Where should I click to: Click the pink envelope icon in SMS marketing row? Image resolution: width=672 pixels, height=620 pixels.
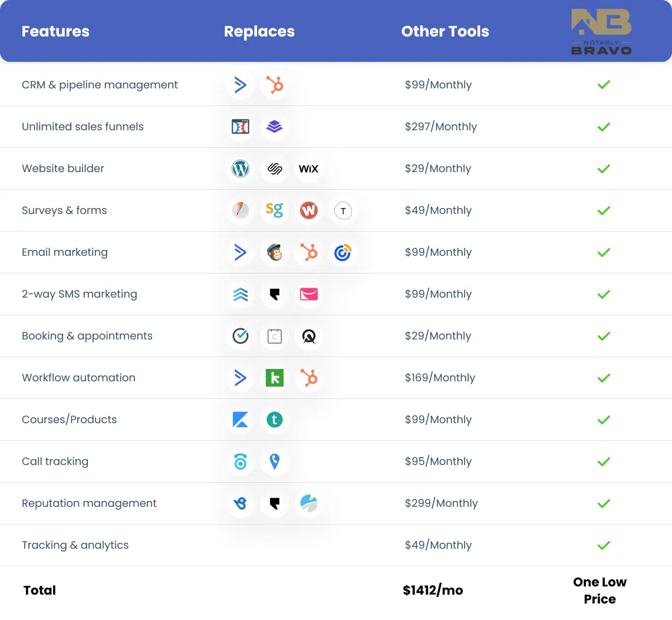(308, 294)
